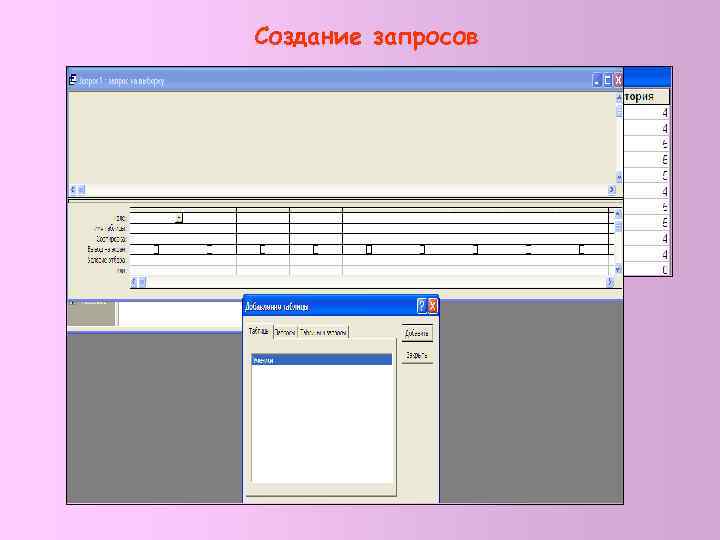Click the Закрыть button in the dialog
720x540 pixels.
(x=417, y=355)
